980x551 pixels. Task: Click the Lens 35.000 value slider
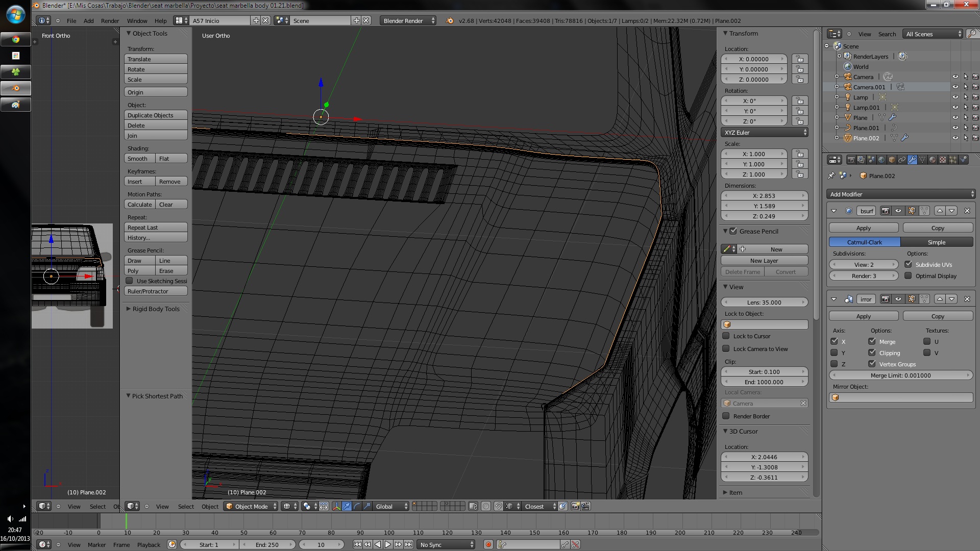pyautogui.click(x=764, y=303)
